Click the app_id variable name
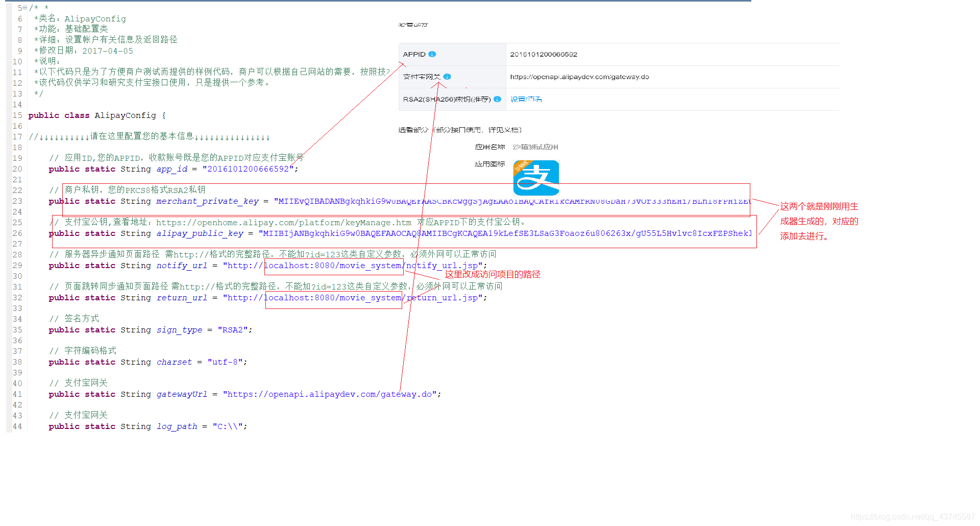 click(171, 169)
